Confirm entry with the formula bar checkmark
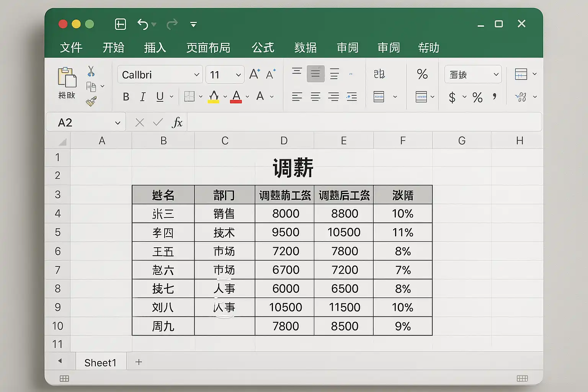This screenshot has width=588, height=392. pyautogui.click(x=158, y=122)
